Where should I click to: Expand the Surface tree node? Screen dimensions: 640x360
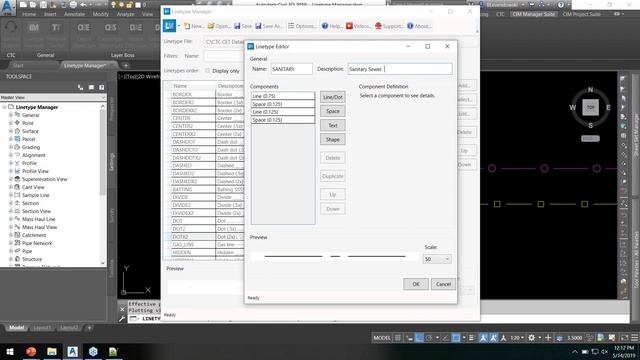11,131
